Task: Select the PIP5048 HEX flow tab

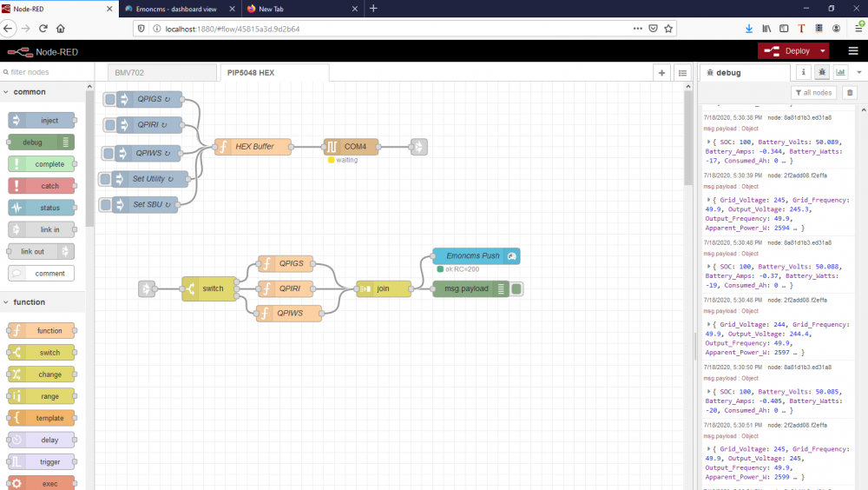Action: pos(274,73)
